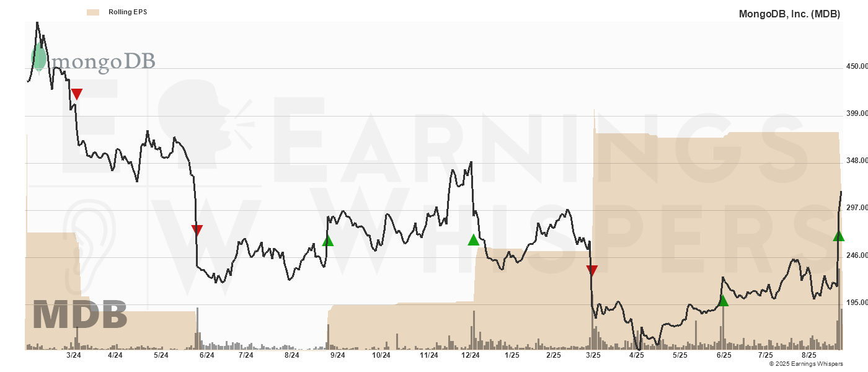The image size is (868, 372).
Task: Click the 246.00 price axis label
Action: point(856,255)
